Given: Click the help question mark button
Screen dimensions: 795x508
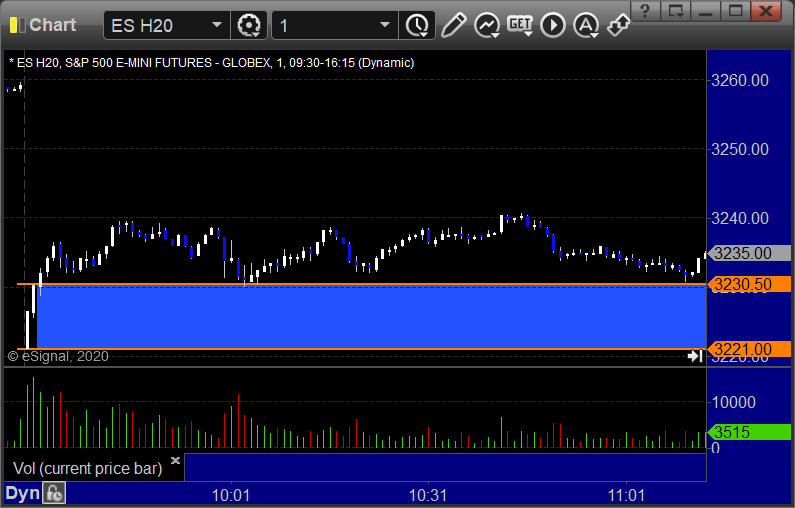Looking at the screenshot, I should (647, 11).
